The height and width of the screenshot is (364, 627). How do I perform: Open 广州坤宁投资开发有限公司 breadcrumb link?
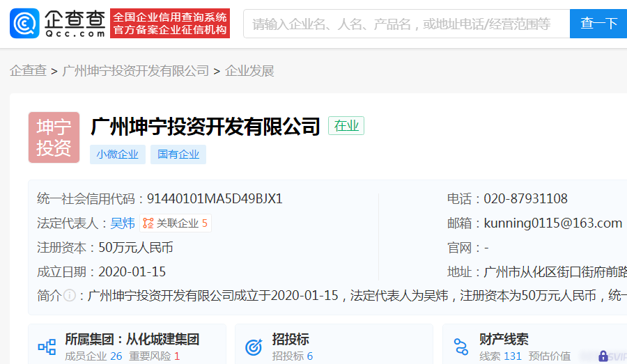[136, 71]
